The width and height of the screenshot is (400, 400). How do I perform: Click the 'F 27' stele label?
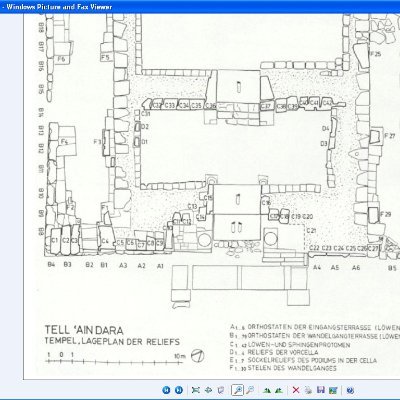pyautogui.click(x=389, y=136)
